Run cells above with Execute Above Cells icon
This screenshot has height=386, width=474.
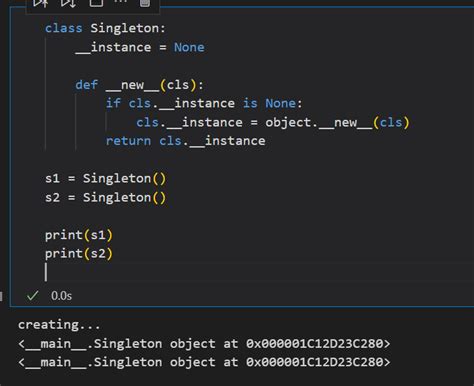(x=41, y=3)
